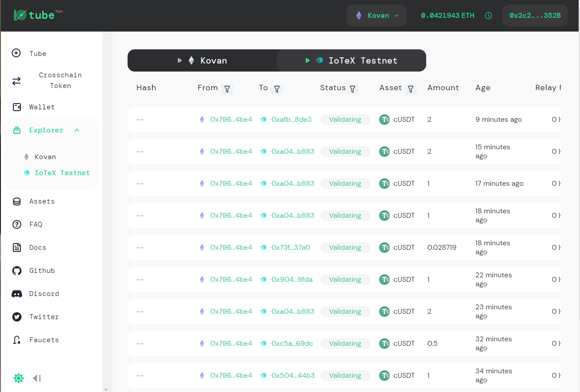
Task: Open Faucets in sidebar
Action: (x=44, y=340)
